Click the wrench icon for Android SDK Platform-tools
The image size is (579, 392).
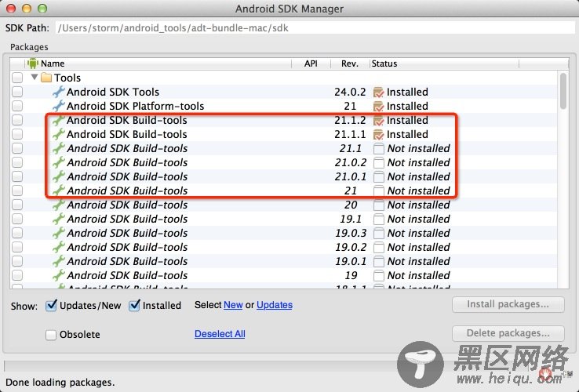pos(59,106)
